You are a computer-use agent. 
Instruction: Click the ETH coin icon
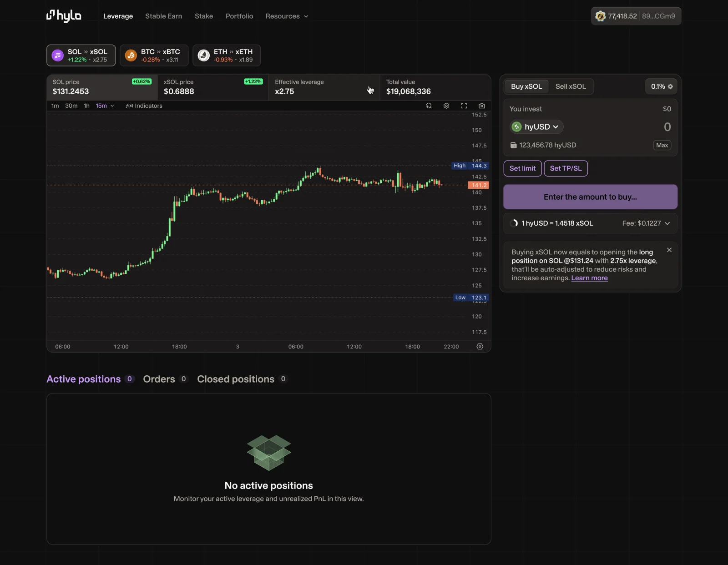[204, 55]
